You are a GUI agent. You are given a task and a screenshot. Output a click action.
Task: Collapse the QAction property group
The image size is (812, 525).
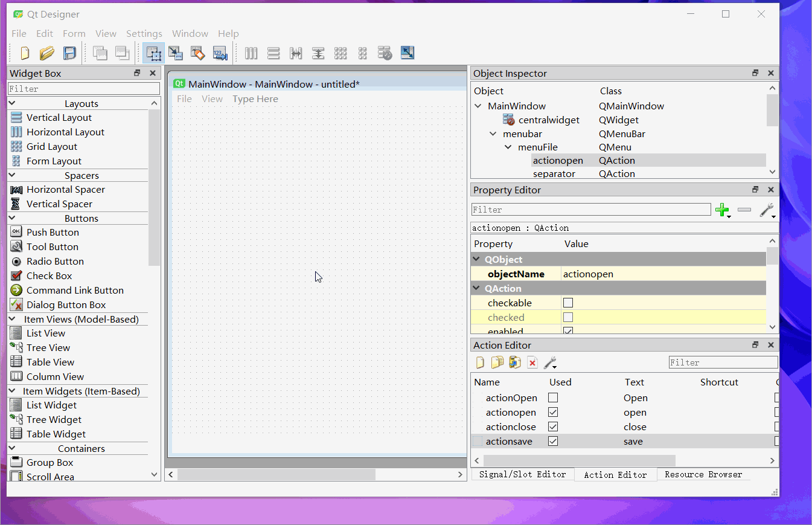coord(476,288)
